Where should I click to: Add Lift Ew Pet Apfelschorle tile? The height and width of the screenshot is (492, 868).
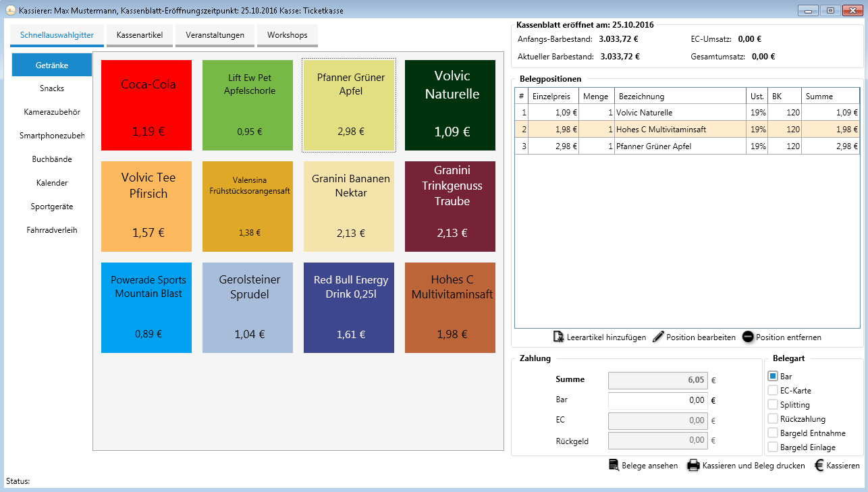pos(248,105)
